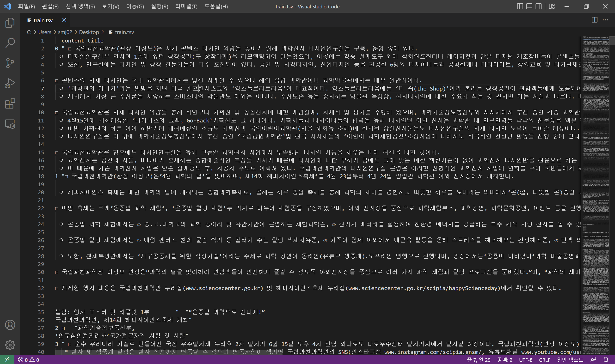Toggle the primary side bar layout button
615x364 pixels.
point(520,6)
